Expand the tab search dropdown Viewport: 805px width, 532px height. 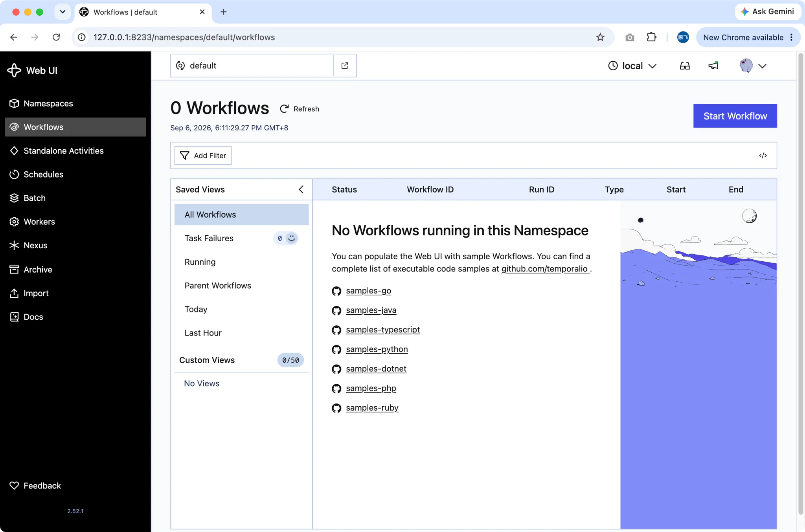pos(62,12)
